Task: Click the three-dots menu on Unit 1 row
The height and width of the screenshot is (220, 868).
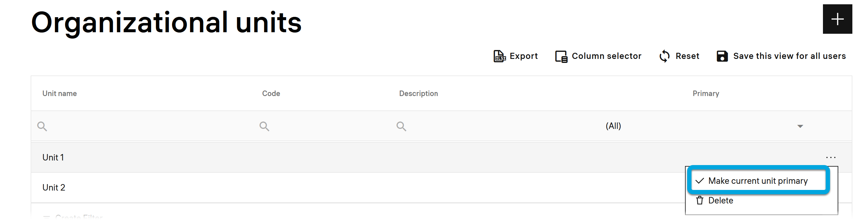Action: (831, 157)
